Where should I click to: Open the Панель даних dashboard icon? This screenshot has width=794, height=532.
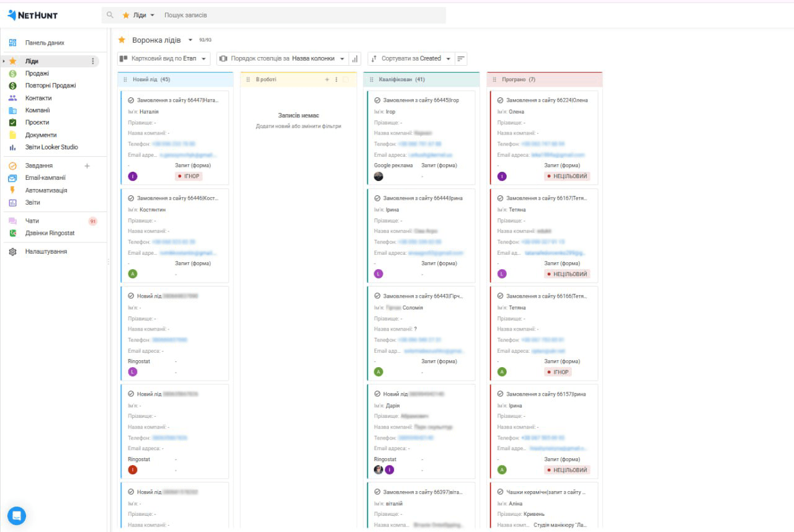click(12, 43)
